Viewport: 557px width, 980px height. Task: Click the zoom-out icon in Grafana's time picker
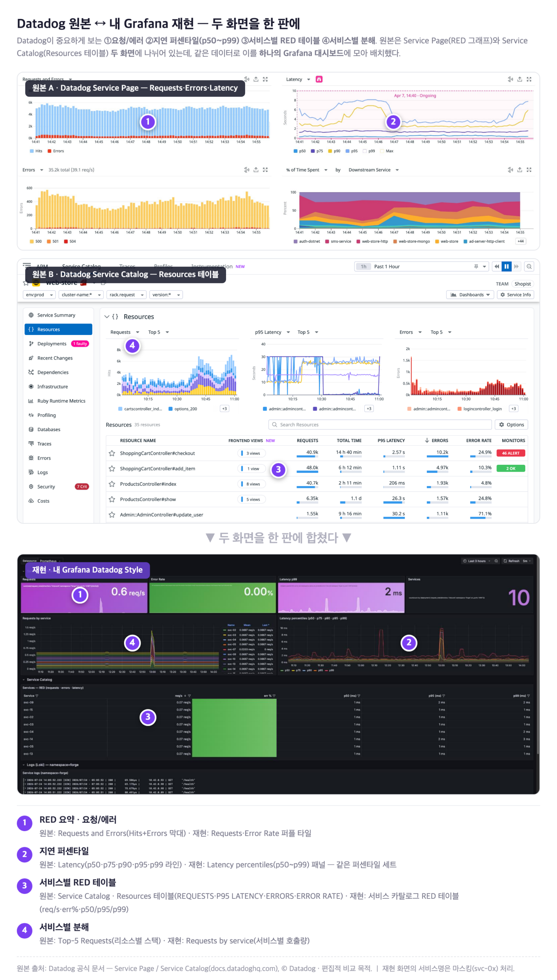pyautogui.click(x=496, y=561)
